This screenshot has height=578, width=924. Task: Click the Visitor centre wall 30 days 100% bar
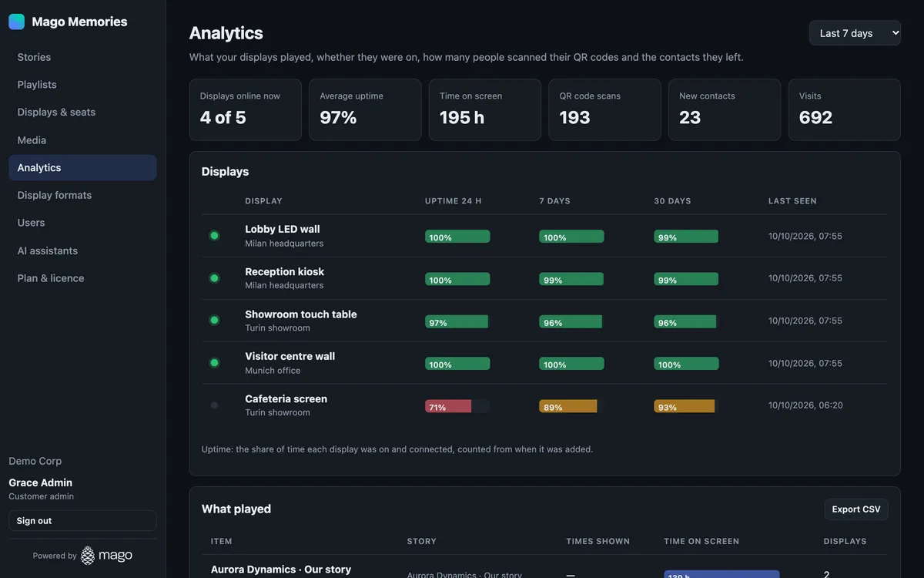pyautogui.click(x=686, y=364)
